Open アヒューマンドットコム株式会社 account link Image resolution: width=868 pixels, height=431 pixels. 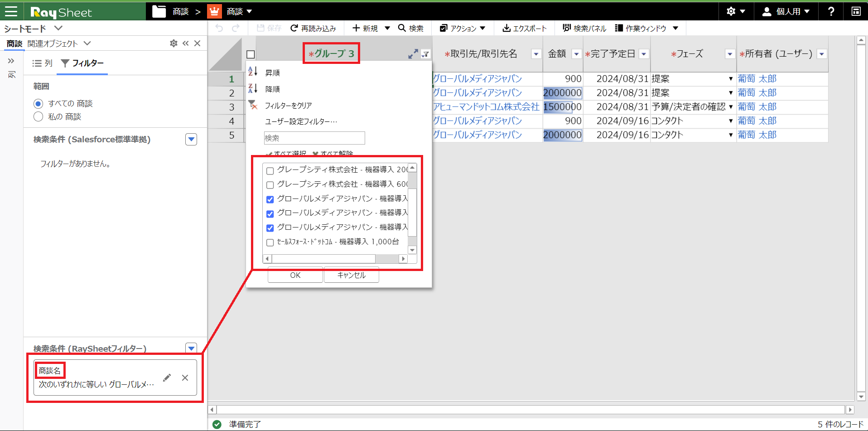tap(486, 107)
